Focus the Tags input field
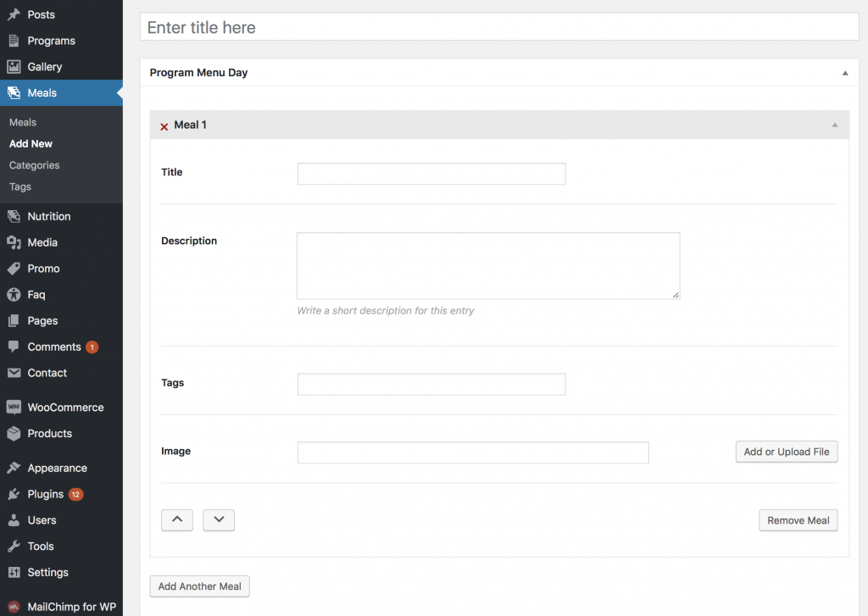This screenshot has width=868, height=616. pos(431,384)
